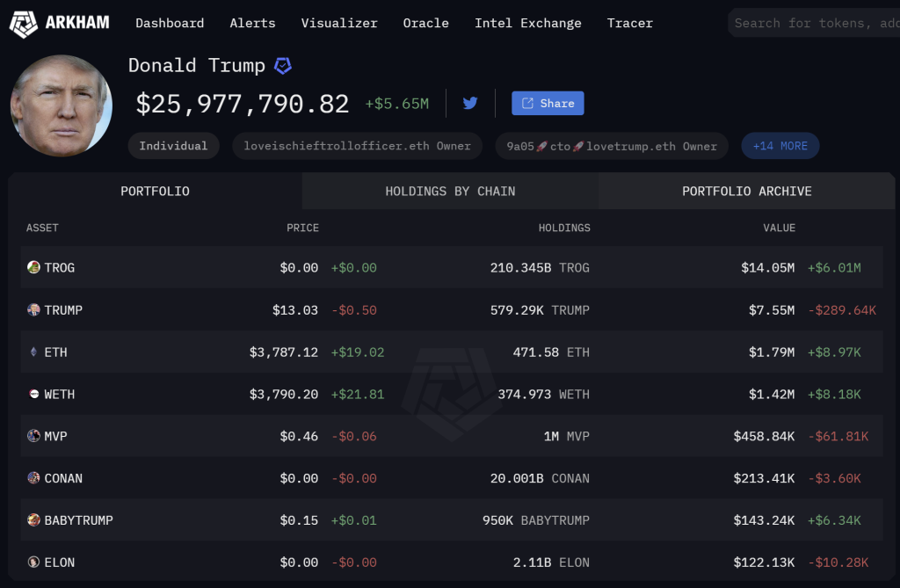Click the MVP globe icon
This screenshot has height=588, width=900.
tap(33, 436)
